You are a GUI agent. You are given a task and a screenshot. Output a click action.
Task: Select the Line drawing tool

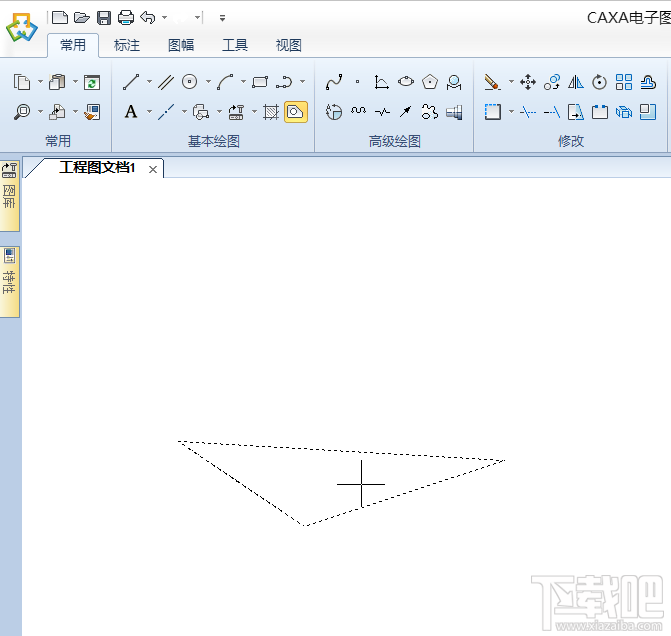click(x=130, y=82)
